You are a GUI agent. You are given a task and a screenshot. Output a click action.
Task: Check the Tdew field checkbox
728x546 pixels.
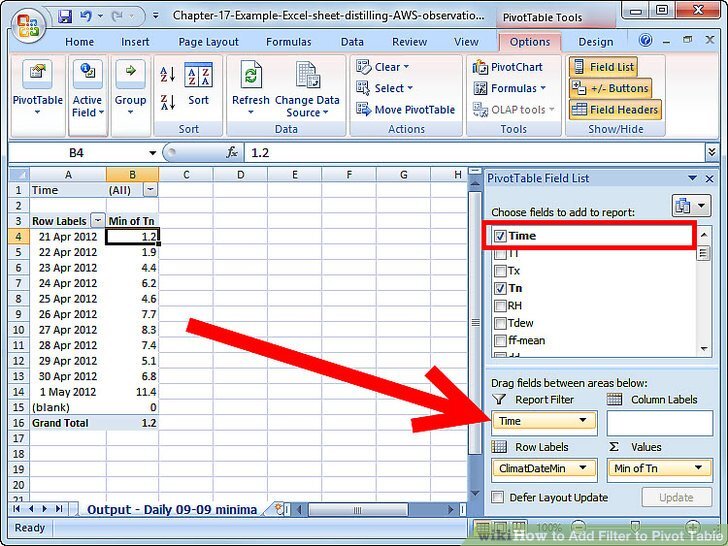click(500, 323)
